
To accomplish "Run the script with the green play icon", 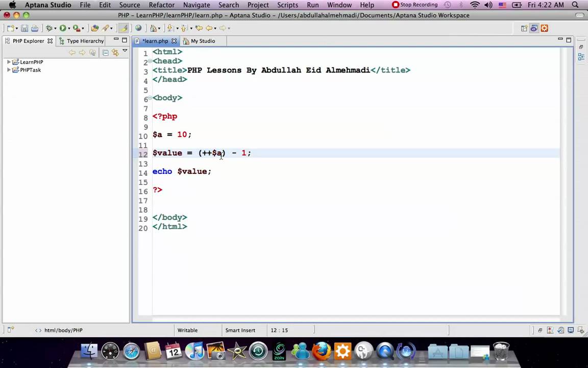I will (x=63, y=28).
